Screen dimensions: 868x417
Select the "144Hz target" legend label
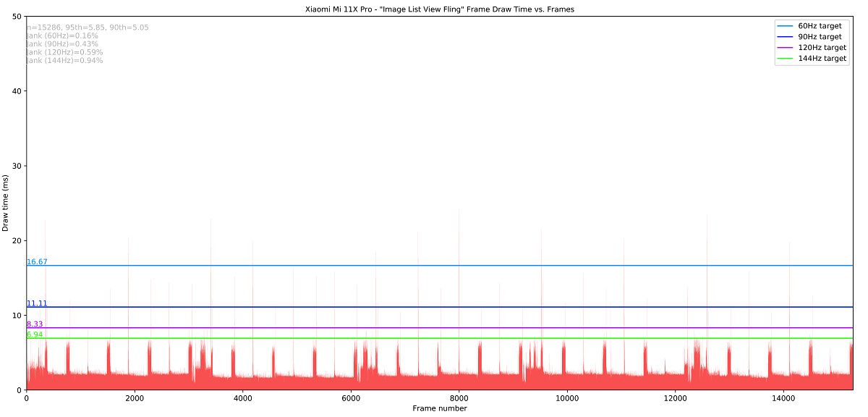coord(822,59)
